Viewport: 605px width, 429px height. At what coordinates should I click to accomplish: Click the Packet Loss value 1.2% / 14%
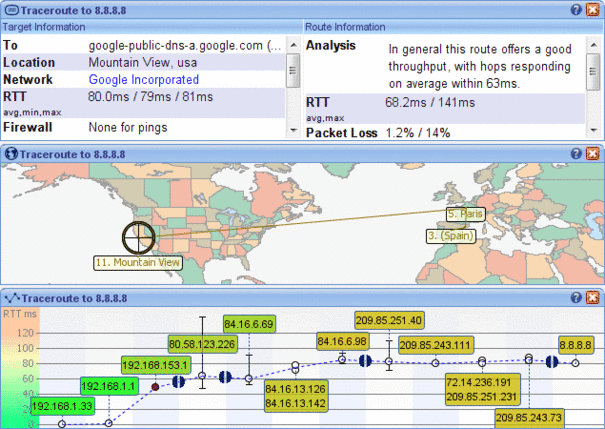click(418, 133)
